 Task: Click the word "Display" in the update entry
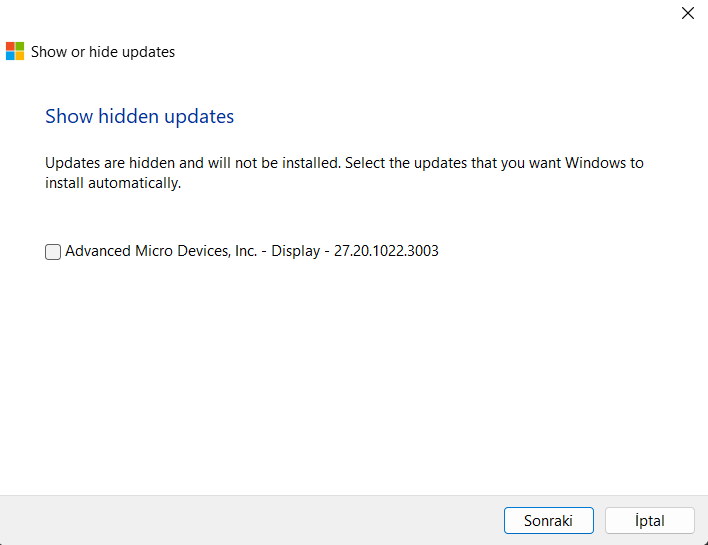click(295, 251)
